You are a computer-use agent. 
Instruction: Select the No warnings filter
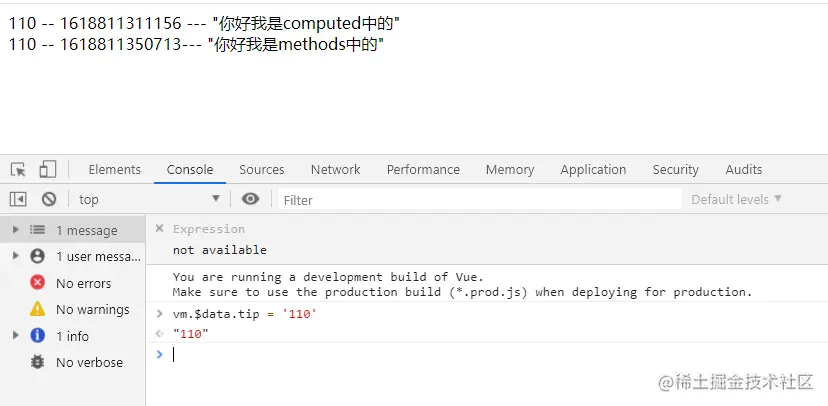click(92, 309)
